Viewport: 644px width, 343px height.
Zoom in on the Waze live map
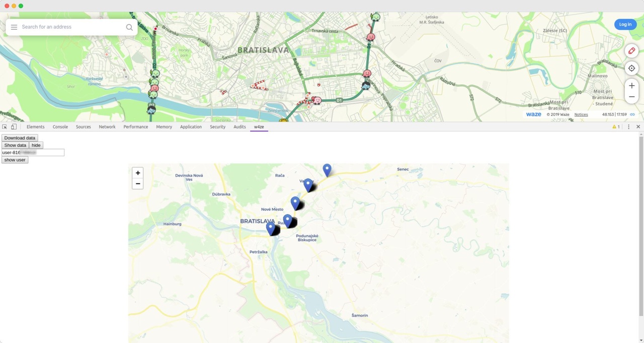[631, 86]
